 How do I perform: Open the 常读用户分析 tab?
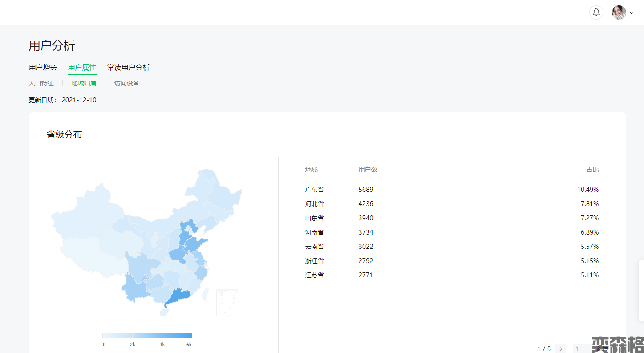(x=128, y=68)
